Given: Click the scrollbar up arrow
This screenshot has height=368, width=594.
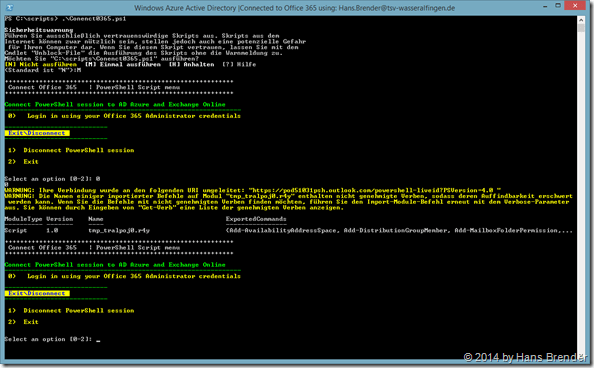Looking at the screenshot, I should click(581, 19).
